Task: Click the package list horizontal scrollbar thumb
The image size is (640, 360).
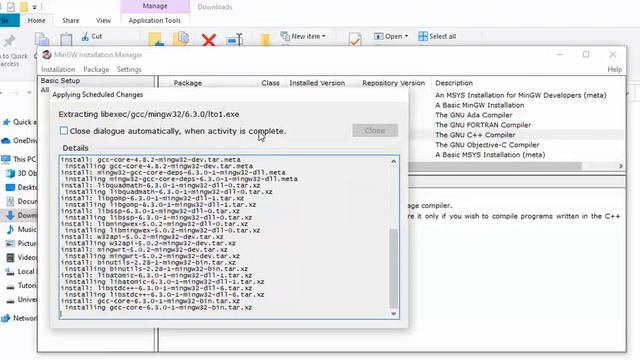Action: (495, 166)
